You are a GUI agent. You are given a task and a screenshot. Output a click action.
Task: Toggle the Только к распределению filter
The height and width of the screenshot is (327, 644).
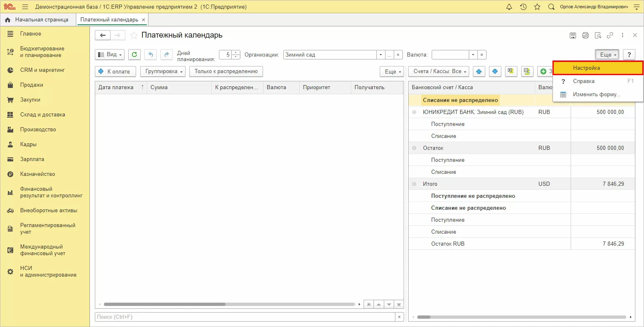click(x=226, y=71)
